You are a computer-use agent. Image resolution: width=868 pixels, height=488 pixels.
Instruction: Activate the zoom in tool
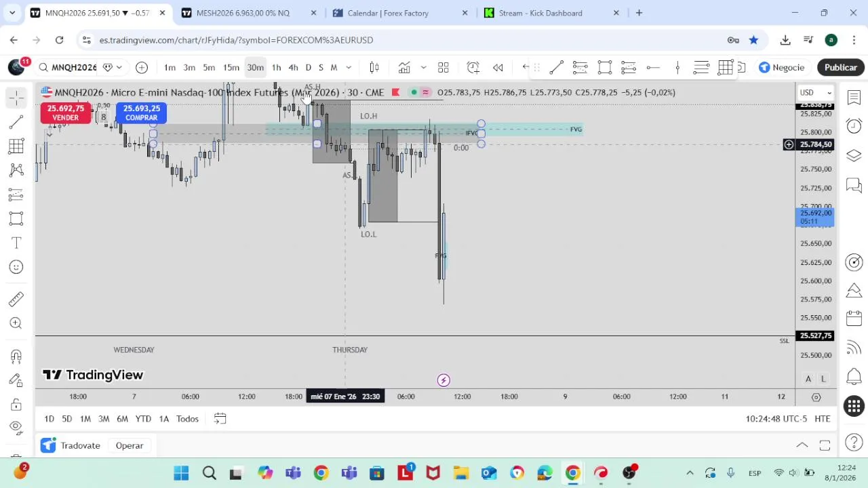pyautogui.click(x=16, y=323)
